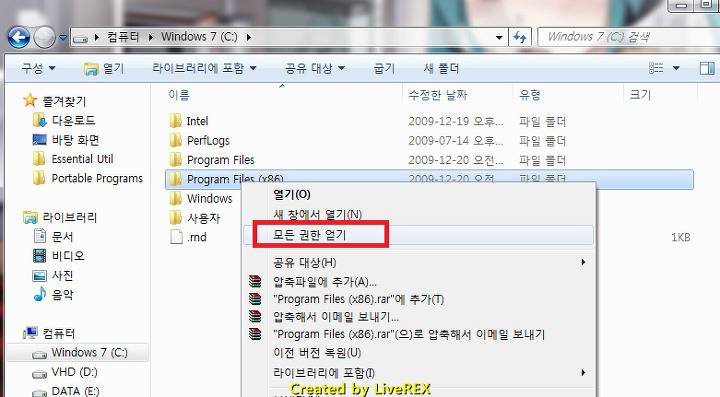Open 공유 대상 toolbar dropdown
Screen dimensions: 720x397
point(315,68)
